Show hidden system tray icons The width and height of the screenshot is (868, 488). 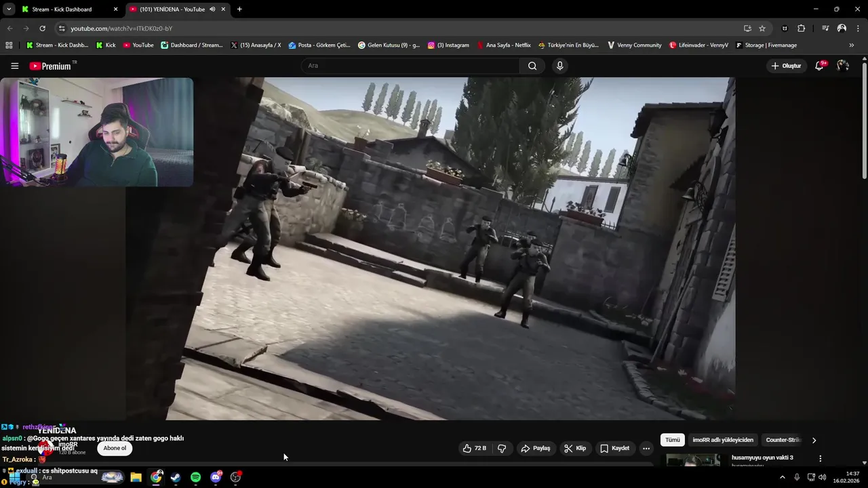click(x=782, y=477)
